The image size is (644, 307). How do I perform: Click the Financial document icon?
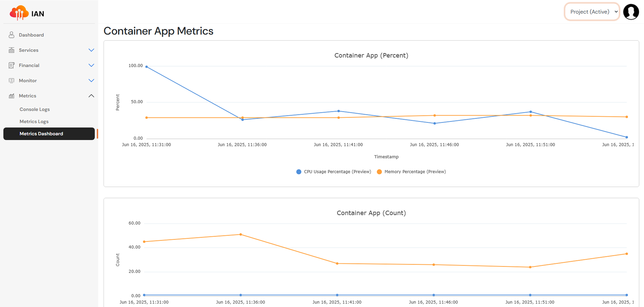coord(11,65)
